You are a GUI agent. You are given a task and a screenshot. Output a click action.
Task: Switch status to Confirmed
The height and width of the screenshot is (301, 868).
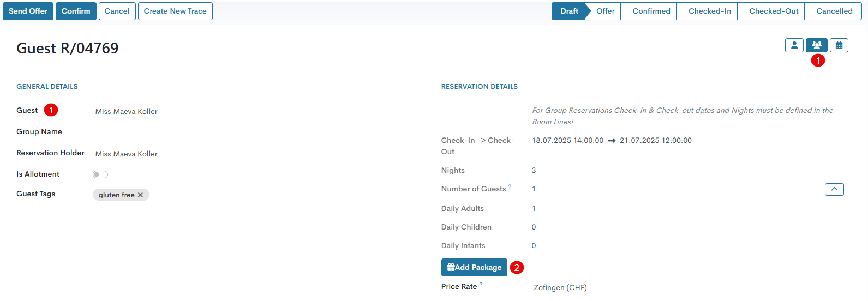tap(651, 11)
